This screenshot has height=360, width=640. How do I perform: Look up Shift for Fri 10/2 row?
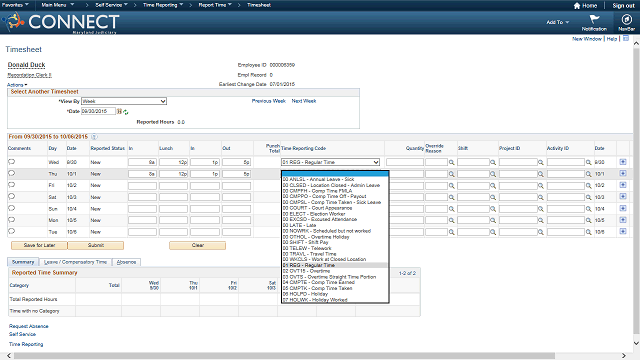click(x=493, y=186)
